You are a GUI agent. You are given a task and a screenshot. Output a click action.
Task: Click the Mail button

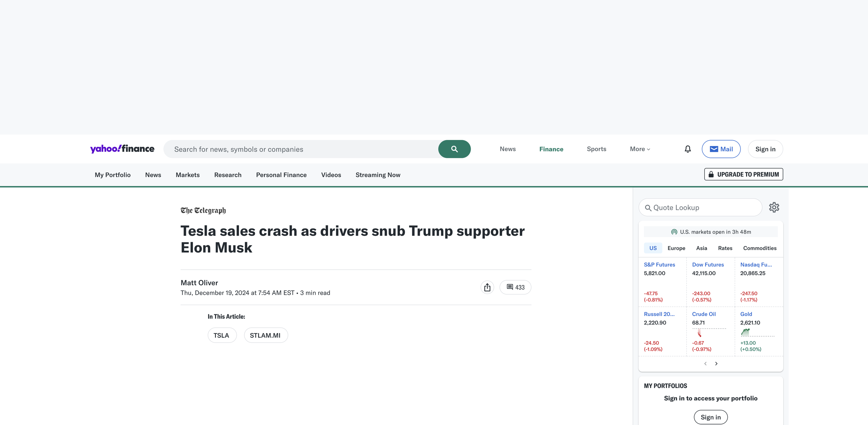(721, 149)
